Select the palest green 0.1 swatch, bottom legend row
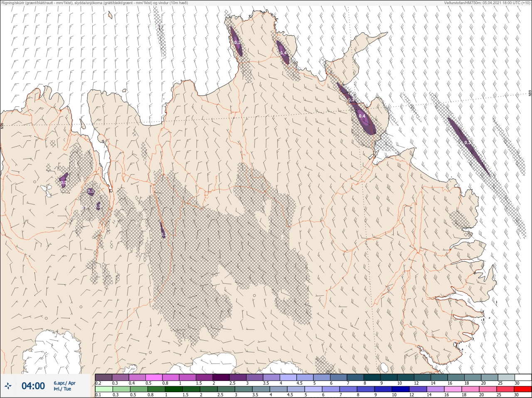This screenshot has height=398, width=532. click(104, 389)
